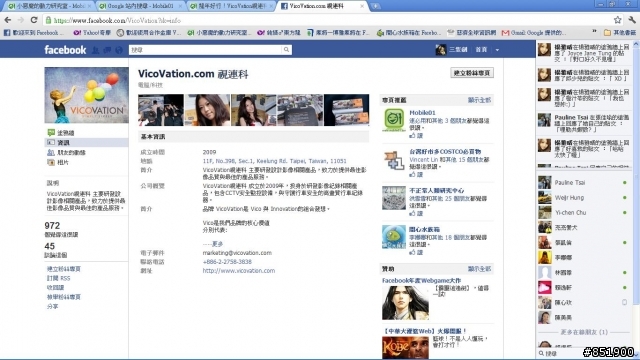640x360 pixels.
Task: Open messages icon in Facebook top bar
Action: pyautogui.click(x=107, y=50)
